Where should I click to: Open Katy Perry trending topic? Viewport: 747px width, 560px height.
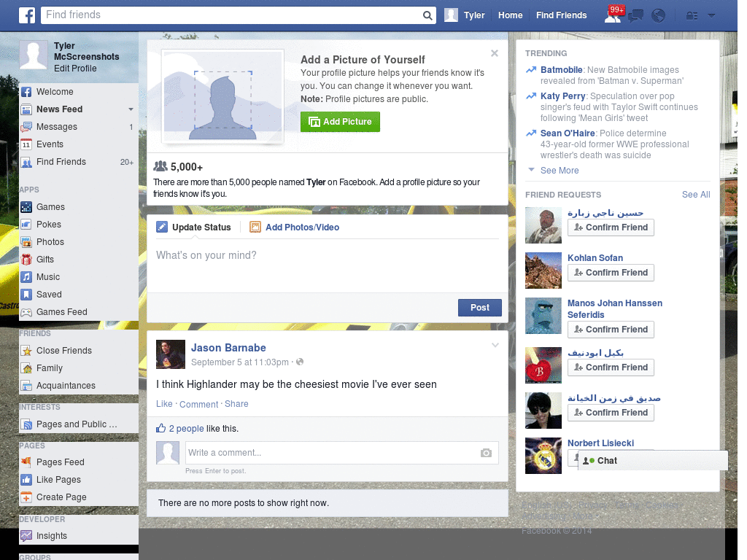click(562, 96)
